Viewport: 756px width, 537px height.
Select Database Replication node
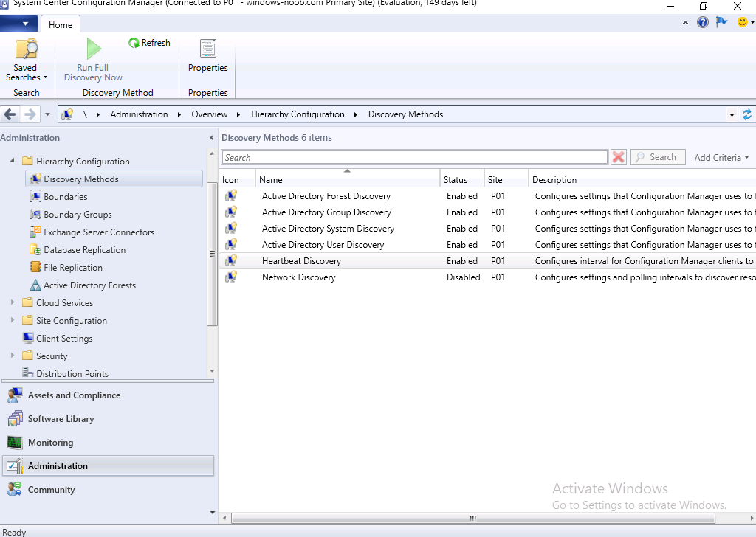tap(78, 250)
